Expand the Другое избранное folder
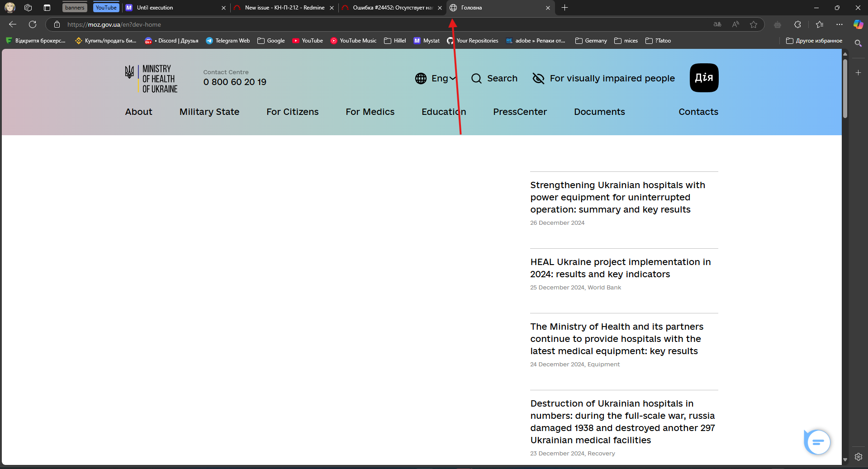 coord(814,41)
